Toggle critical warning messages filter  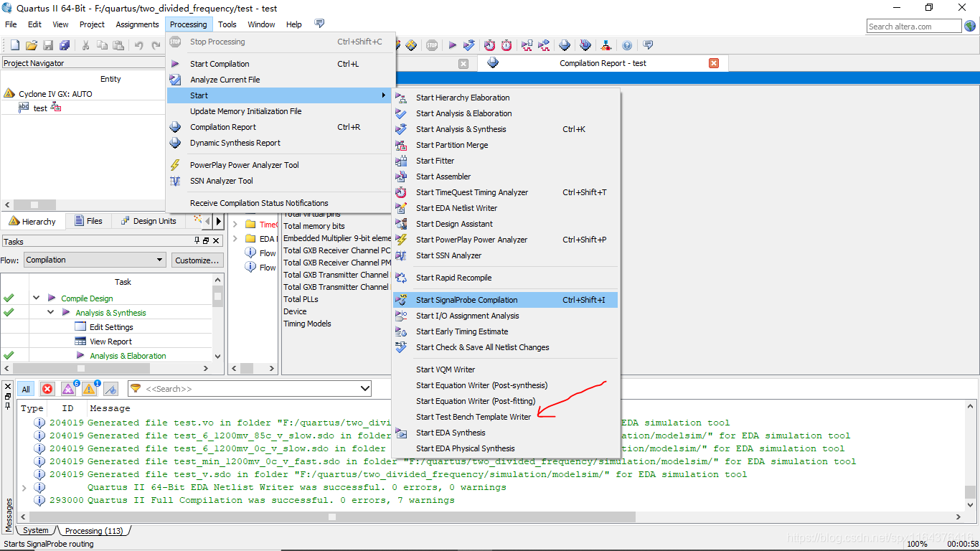[69, 389]
